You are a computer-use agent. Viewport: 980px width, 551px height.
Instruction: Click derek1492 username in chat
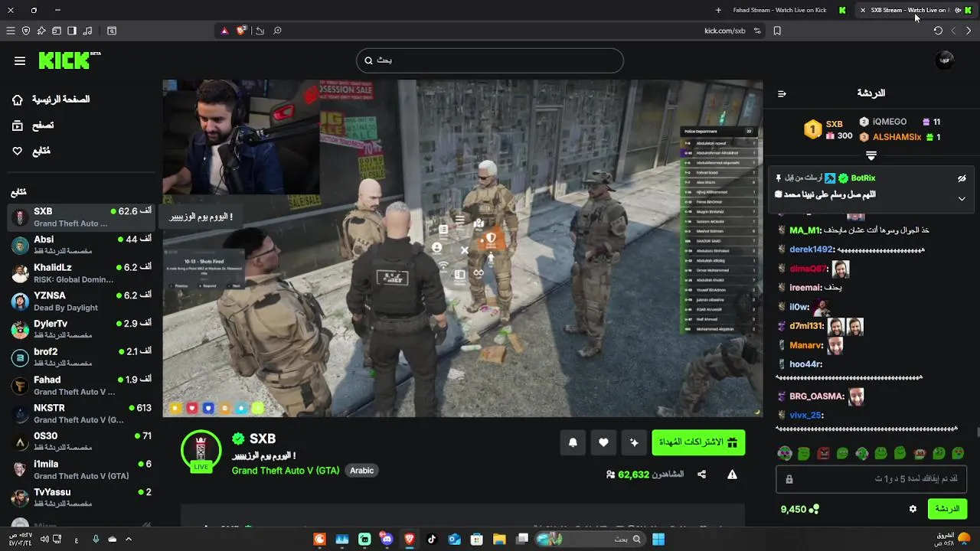tap(812, 249)
